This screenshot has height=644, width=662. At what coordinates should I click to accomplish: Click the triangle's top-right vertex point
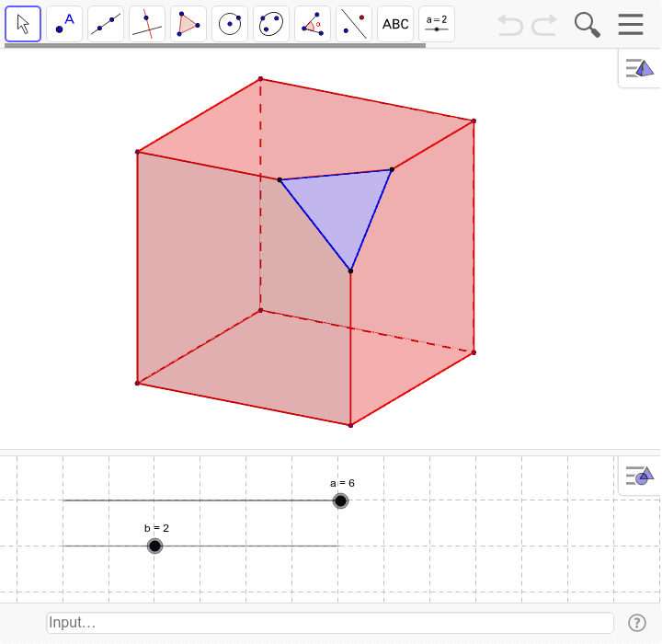click(392, 169)
